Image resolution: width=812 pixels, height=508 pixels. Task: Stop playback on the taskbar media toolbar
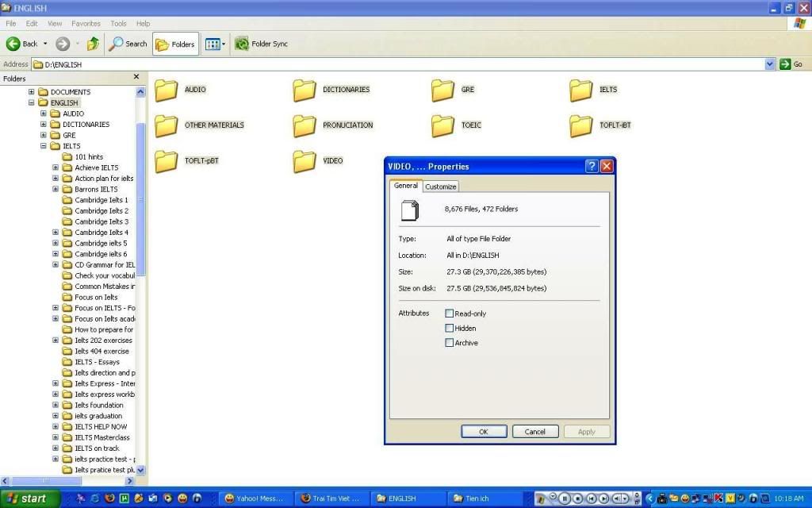click(x=578, y=498)
